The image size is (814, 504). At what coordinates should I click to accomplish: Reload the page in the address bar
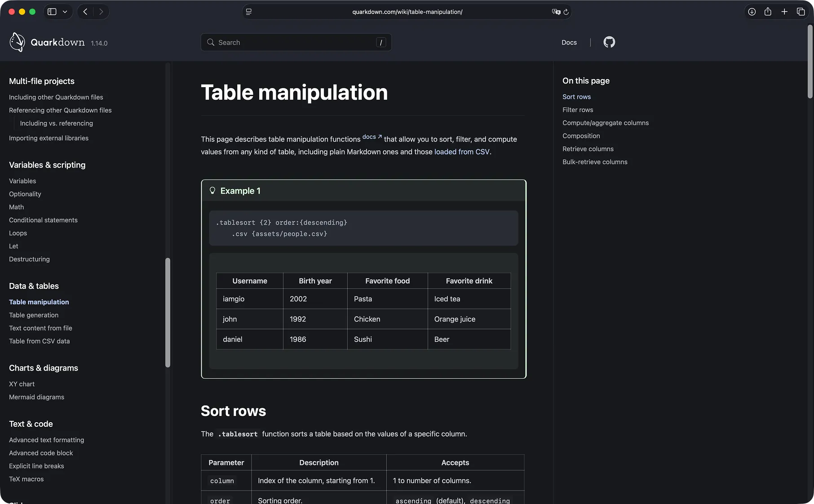[x=566, y=12]
